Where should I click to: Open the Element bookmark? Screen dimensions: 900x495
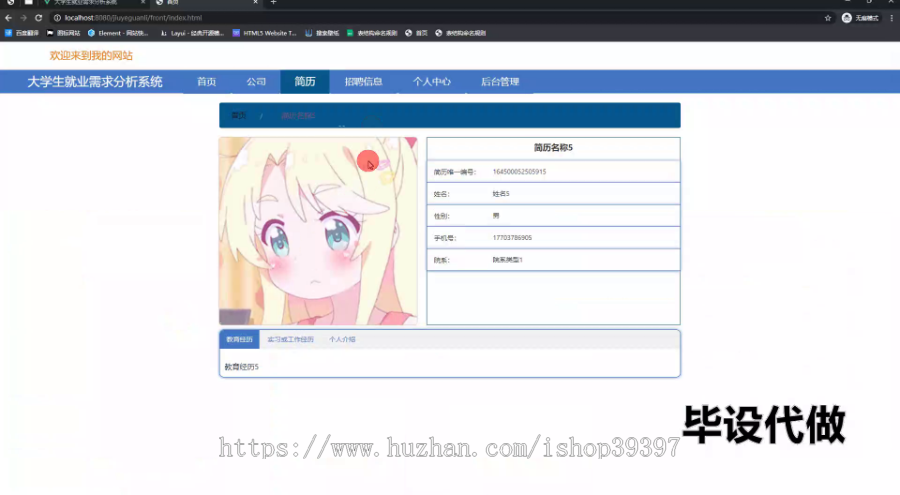coord(118,33)
